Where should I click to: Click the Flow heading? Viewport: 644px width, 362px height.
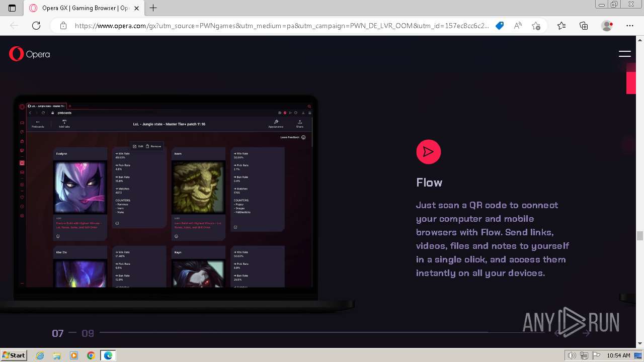[429, 183]
